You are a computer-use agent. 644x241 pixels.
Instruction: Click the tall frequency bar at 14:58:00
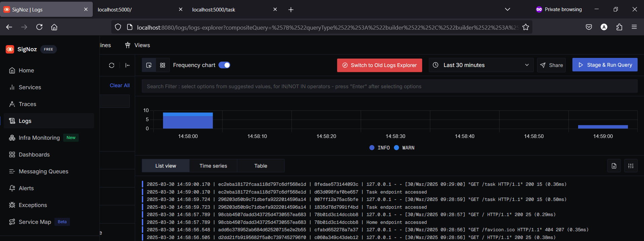tap(188, 120)
